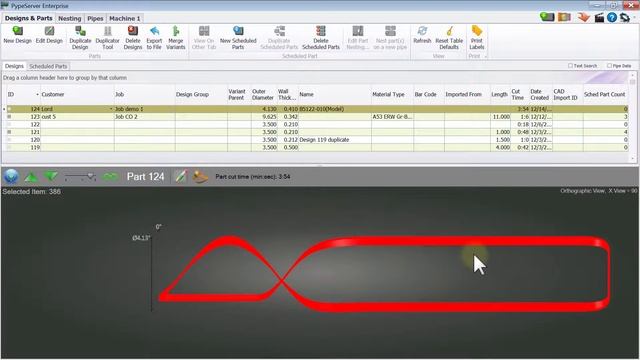The image size is (640, 360).
Task: Click the green link icon beside Part 124
Action: (110, 176)
